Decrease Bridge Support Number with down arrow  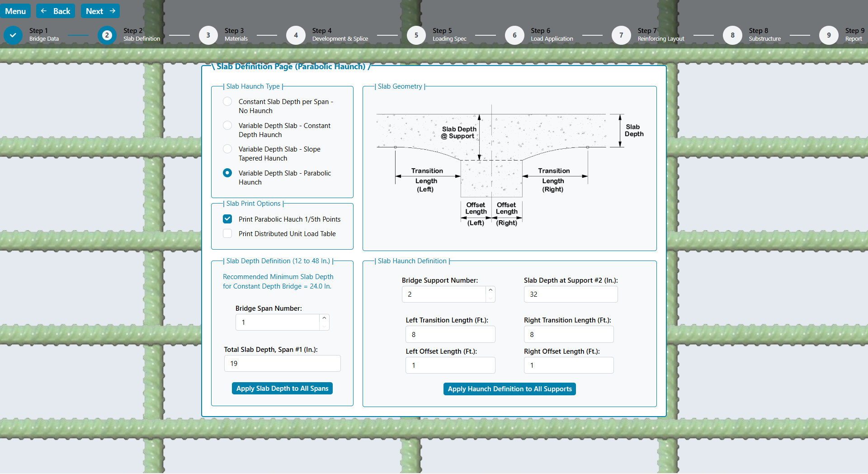tap(491, 298)
